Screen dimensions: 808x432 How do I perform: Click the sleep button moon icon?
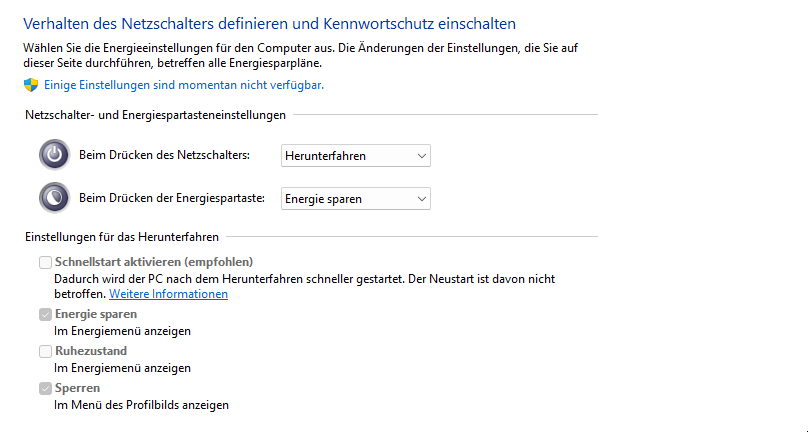click(x=54, y=198)
